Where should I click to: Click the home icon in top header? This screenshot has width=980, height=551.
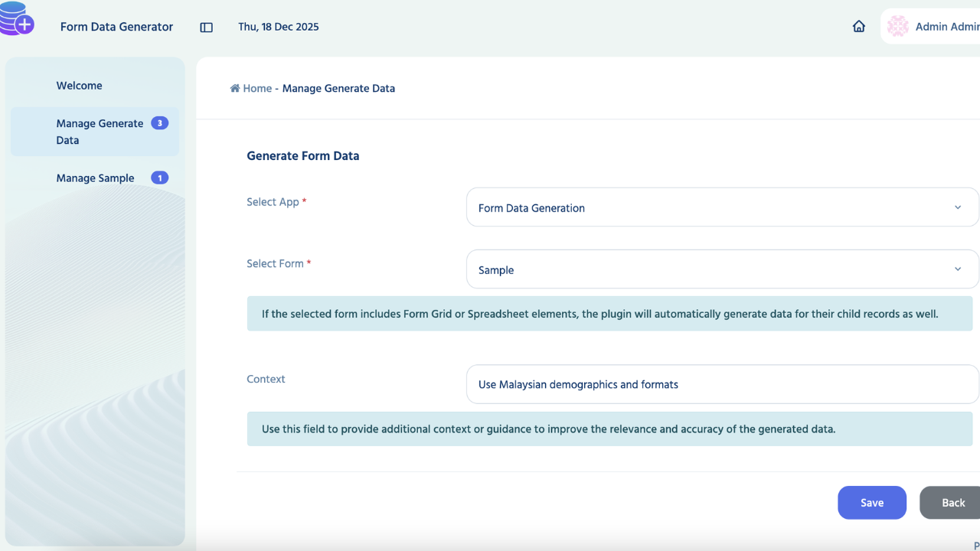(x=859, y=27)
